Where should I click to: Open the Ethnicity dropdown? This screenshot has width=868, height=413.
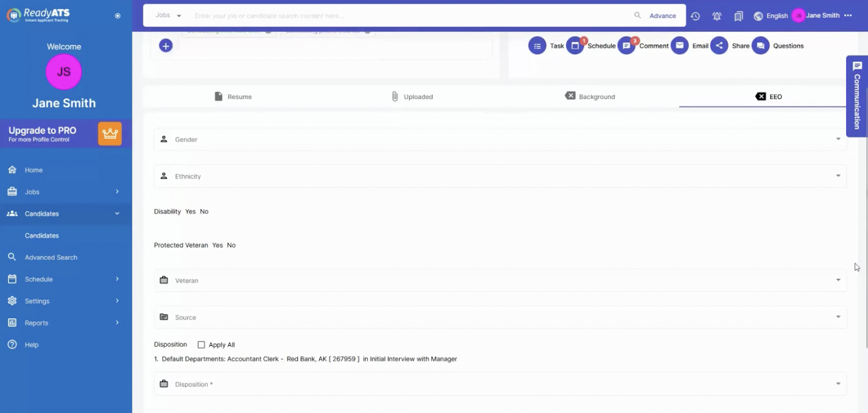pyautogui.click(x=500, y=176)
